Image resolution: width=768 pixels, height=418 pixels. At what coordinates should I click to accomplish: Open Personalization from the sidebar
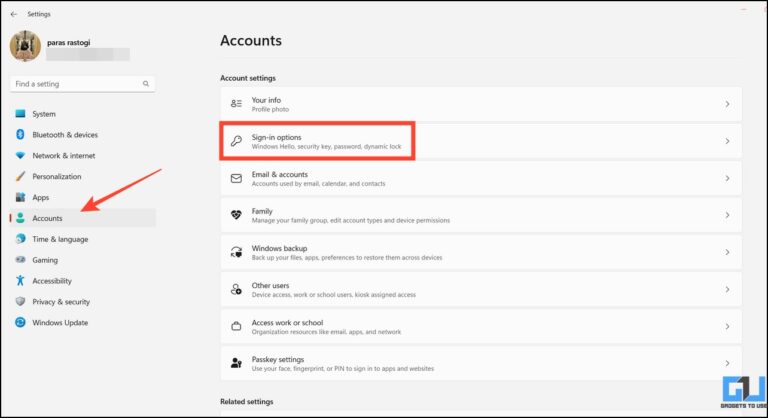[59, 177]
